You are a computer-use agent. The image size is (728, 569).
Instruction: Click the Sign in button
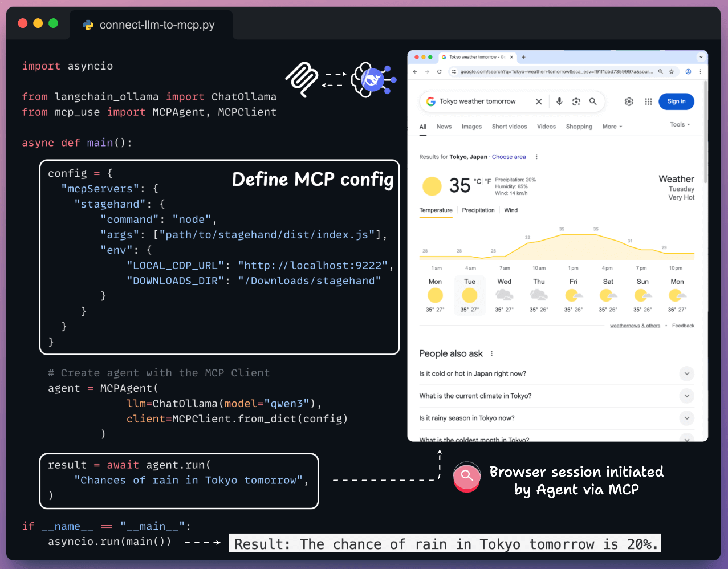(676, 101)
